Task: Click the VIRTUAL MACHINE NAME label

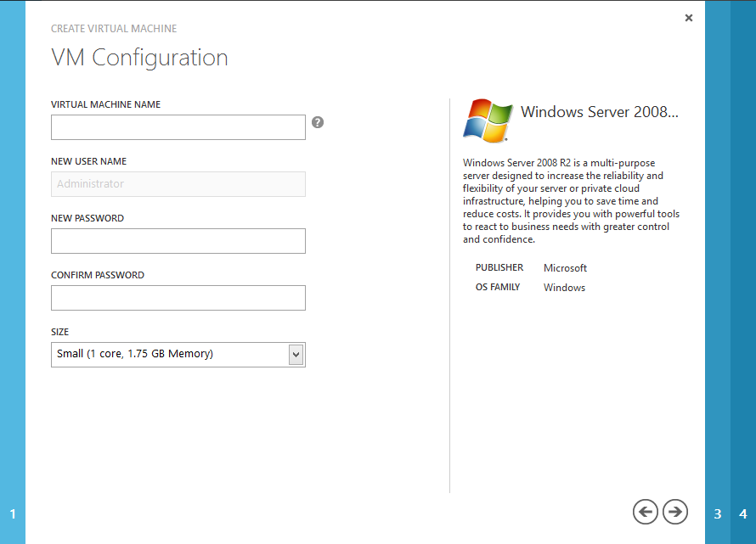Action: coord(105,104)
